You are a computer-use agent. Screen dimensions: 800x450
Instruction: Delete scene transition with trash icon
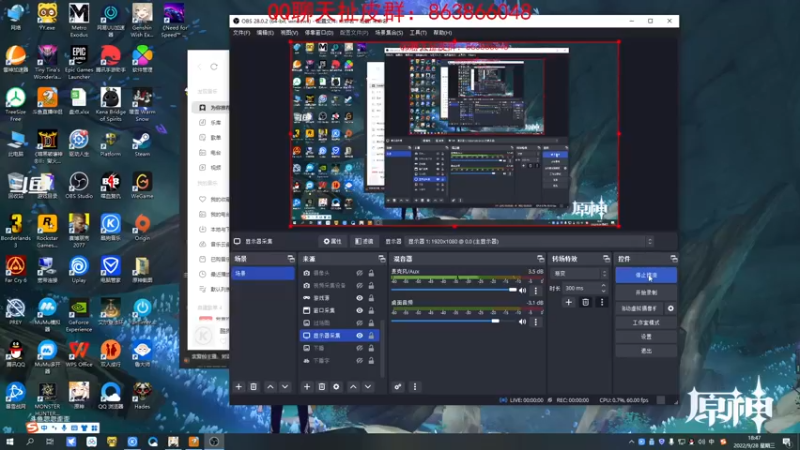586,302
